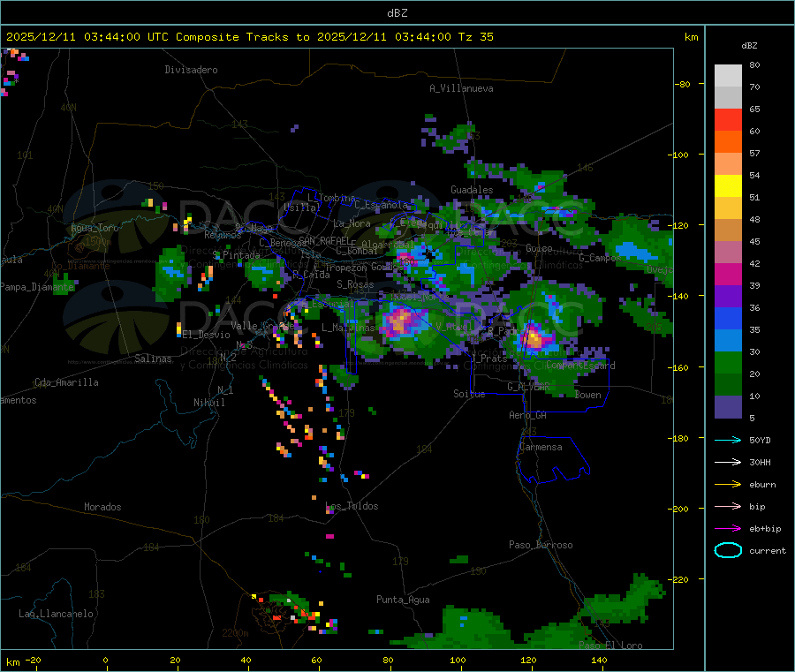
Task: Click the A_Villanueva map label
Action: 461,88
